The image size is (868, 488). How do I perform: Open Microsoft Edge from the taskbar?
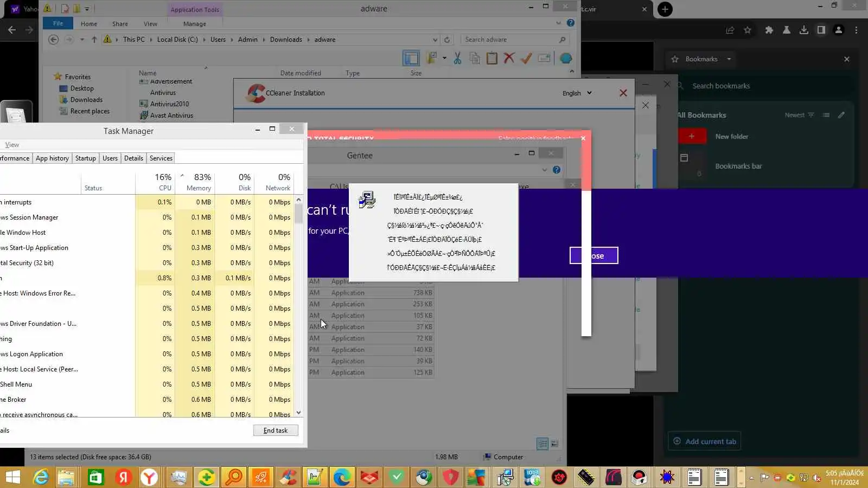pyautogui.click(x=342, y=478)
